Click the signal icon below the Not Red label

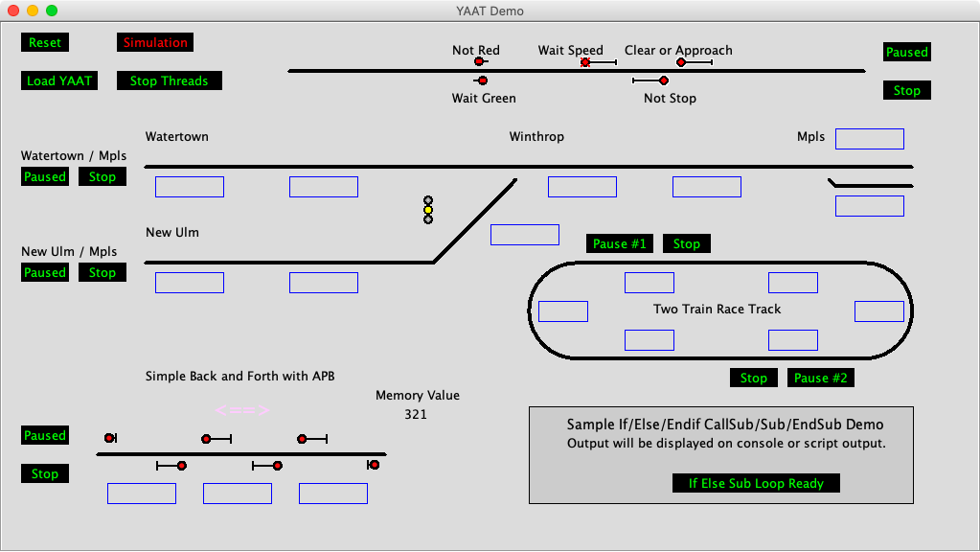click(x=480, y=62)
